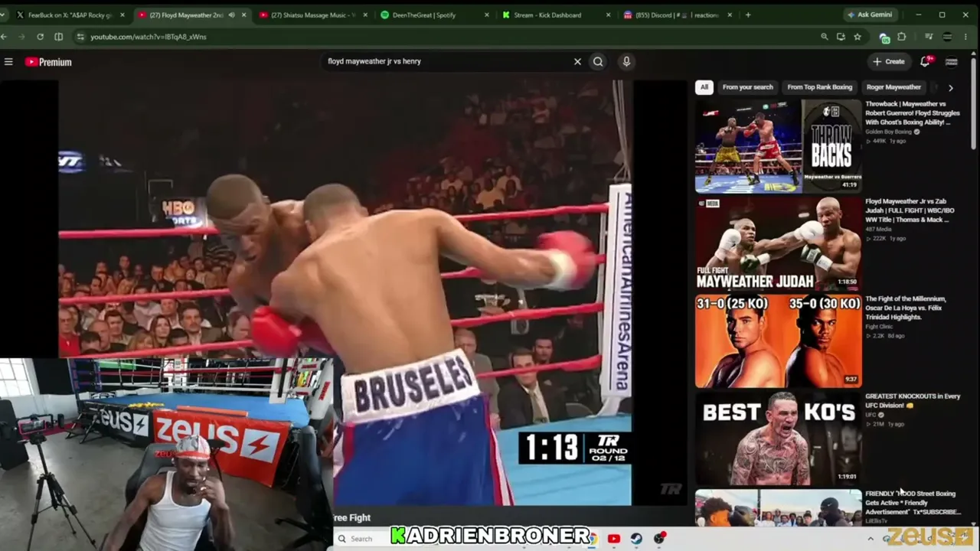This screenshot has width=980, height=551.
Task: Switch to the DeenTheGreat Spotify tab
Action: click(x=434, y=15)
